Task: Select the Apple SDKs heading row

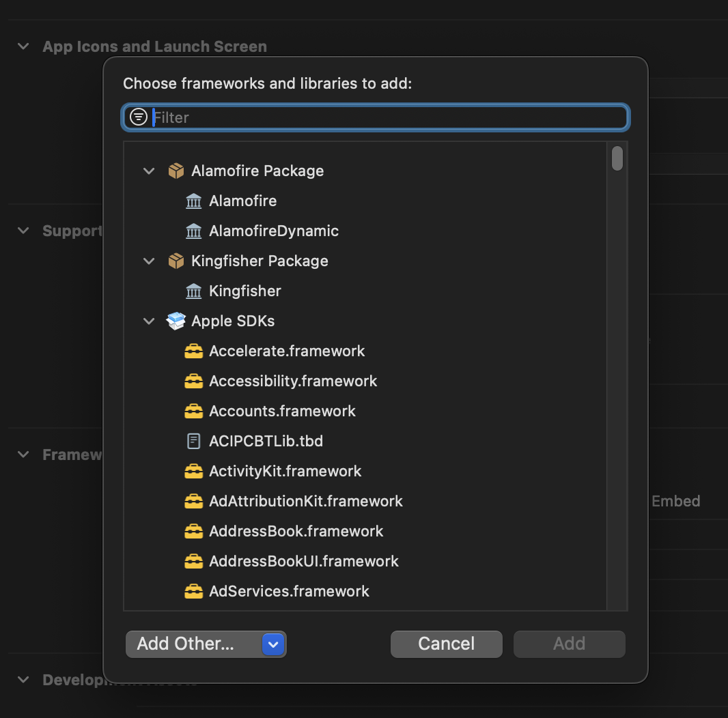Action: point(365,321)
